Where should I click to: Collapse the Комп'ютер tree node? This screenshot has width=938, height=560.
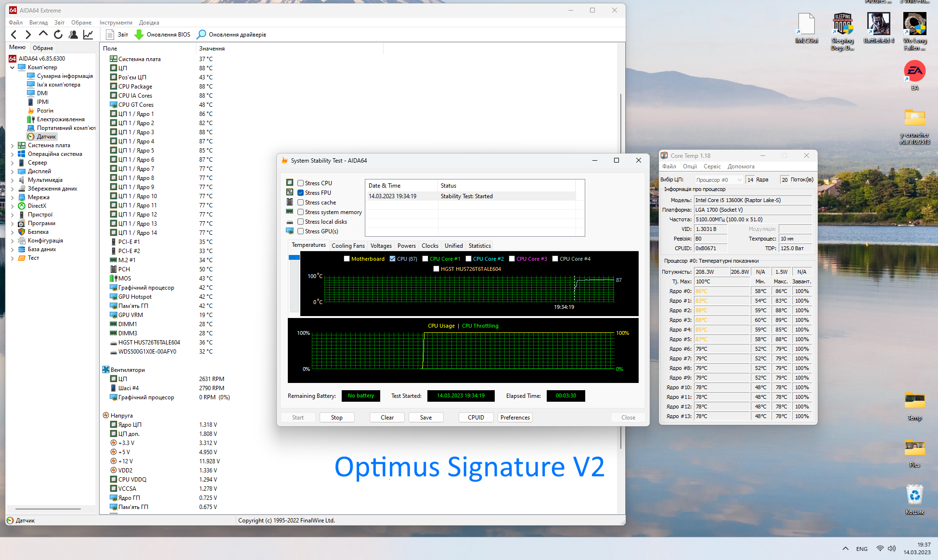pyautogui.click(x=12, y=67)
